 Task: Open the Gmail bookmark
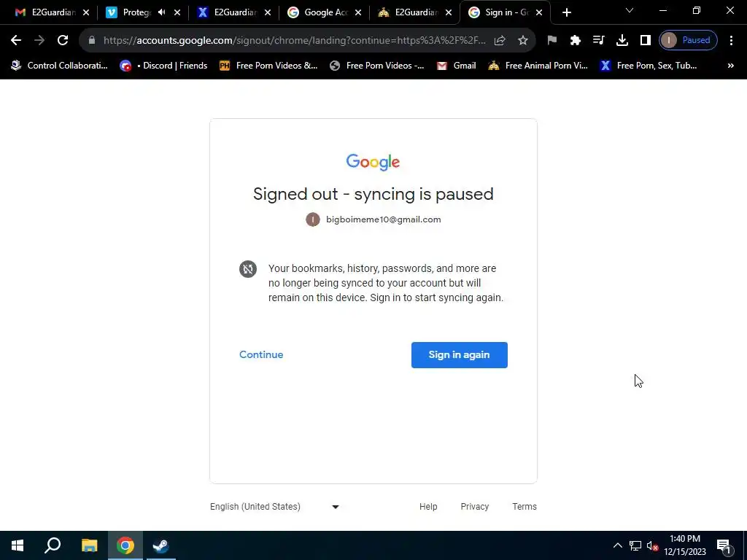[456, 66]
